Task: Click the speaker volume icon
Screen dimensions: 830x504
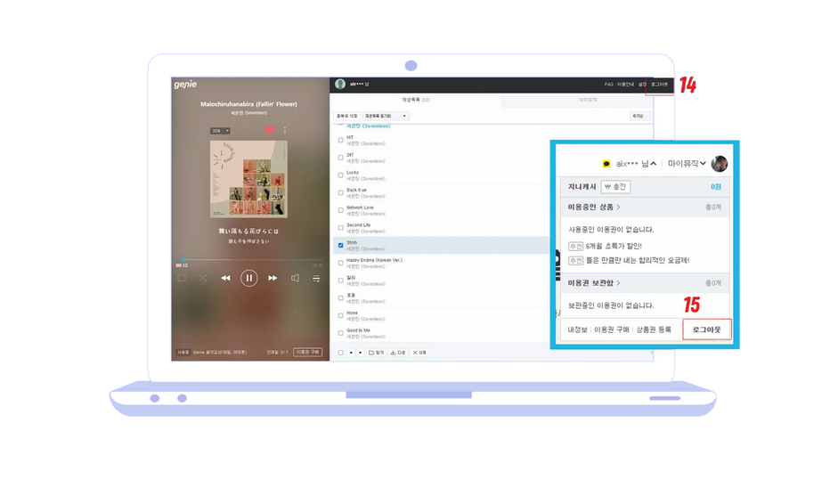Action: (x=295, y=278)
